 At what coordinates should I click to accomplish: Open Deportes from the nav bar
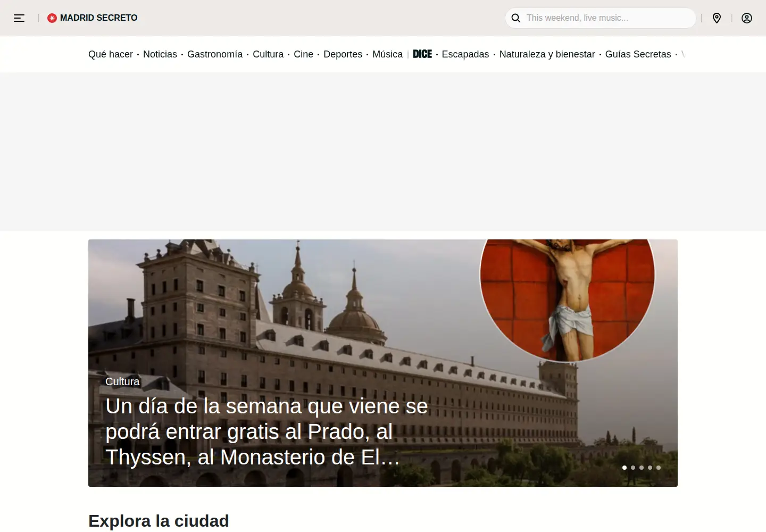[x=343, y=54]
